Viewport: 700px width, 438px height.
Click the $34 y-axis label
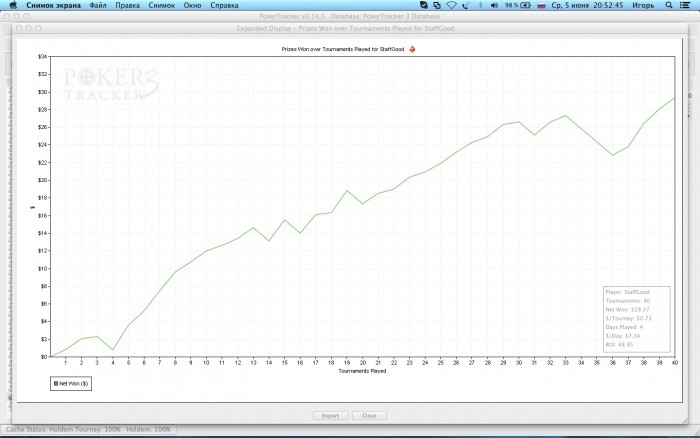click(42, 57)
